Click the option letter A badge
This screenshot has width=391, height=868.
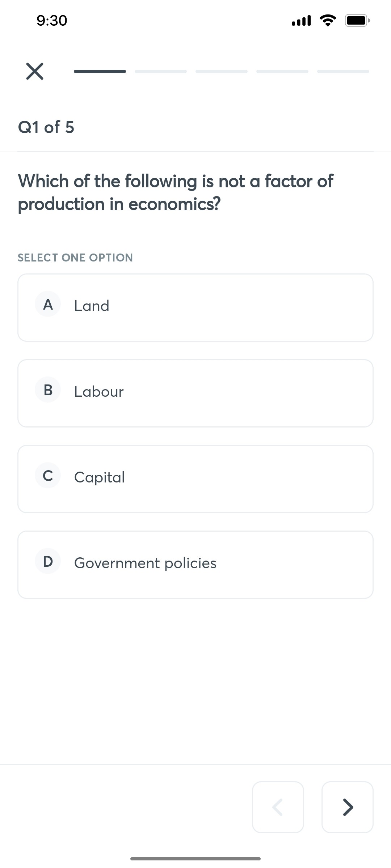click(47, 304)
